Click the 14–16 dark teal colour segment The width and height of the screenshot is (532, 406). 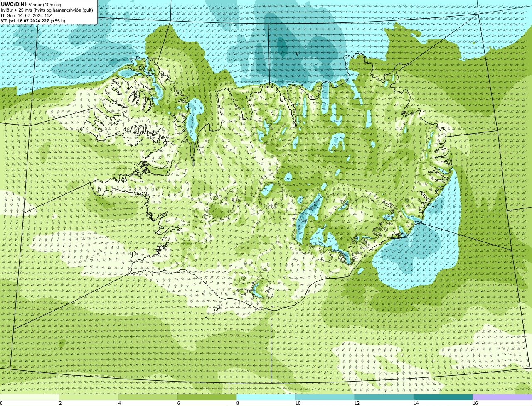pyautogui.click(x=443, y=397)
